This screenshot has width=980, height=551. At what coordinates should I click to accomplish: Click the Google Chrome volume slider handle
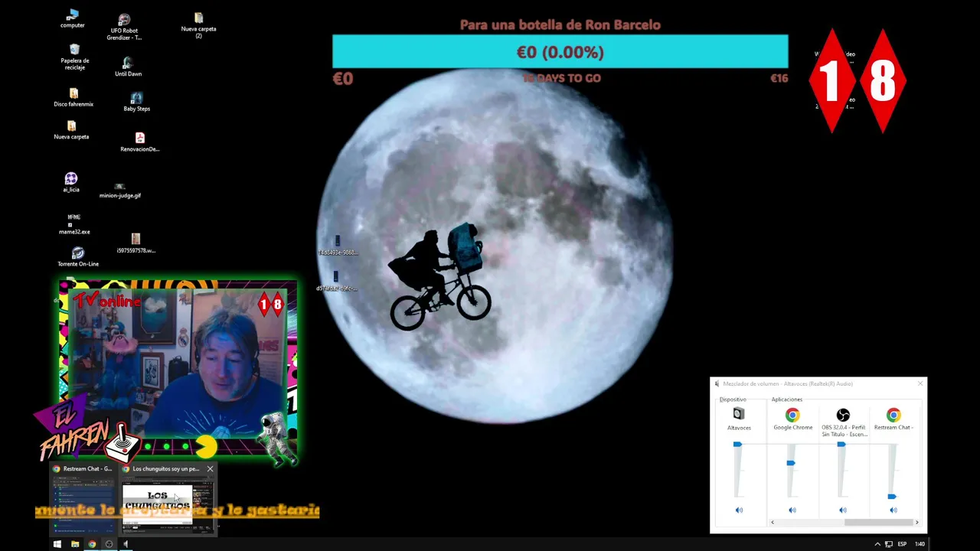pyautogui.click(x=791, y=463)
